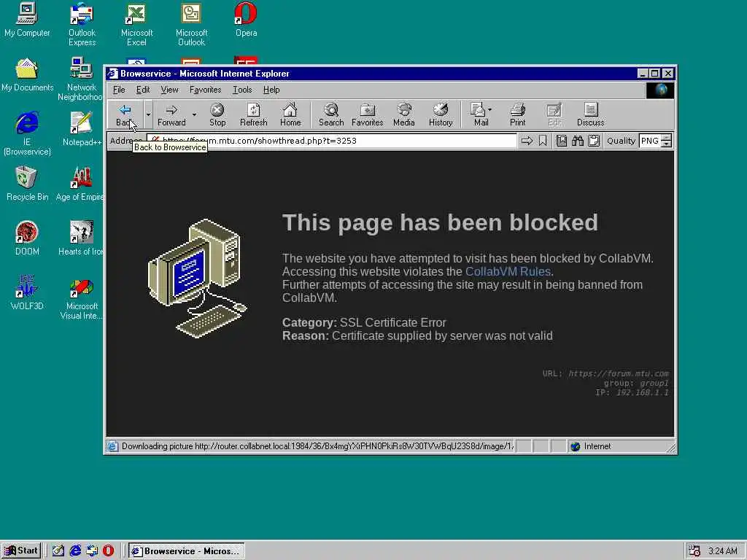The image size is (747, 560).
Task: Open the Quality PNG dropdown
Action: coord(667,141)
